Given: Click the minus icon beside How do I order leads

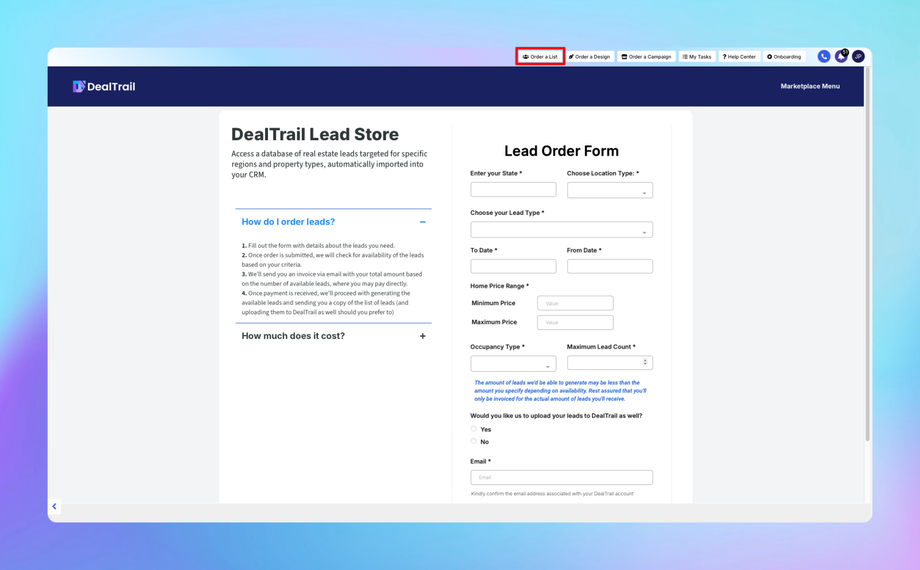Looking at the screenshot, I should 422,222.
